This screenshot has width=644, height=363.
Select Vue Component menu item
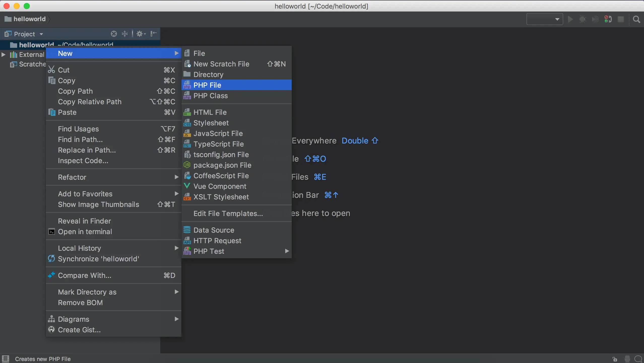click(x=220, y=186)
